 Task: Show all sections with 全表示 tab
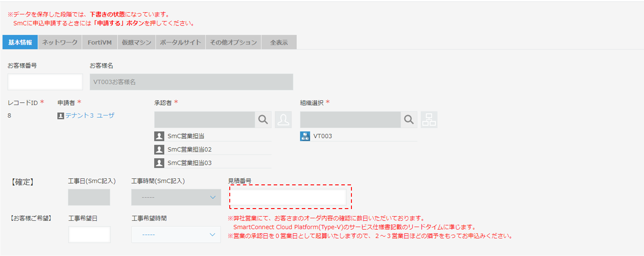[279, 42]
